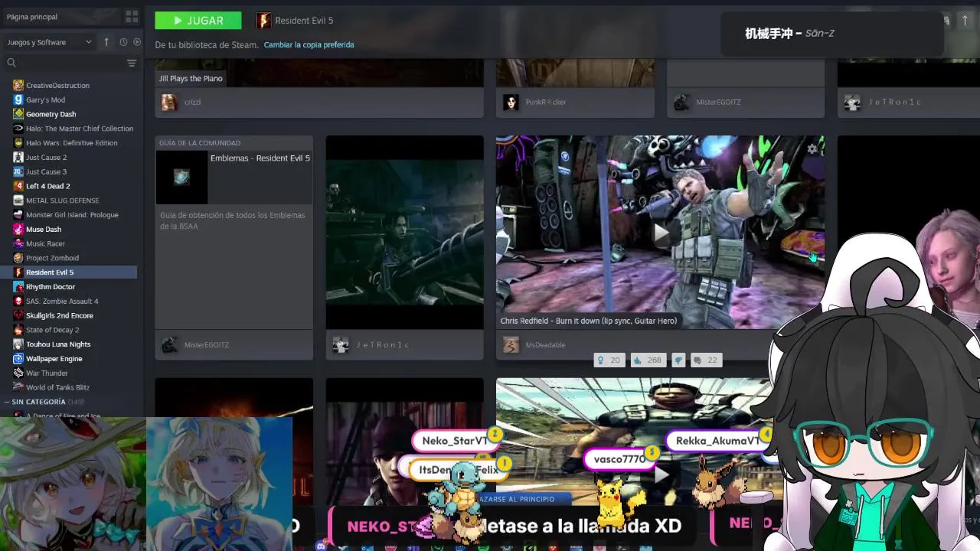980x551 pixels.
Task: Open MisterEGOITZ profile in the top row
Action: 718,103
